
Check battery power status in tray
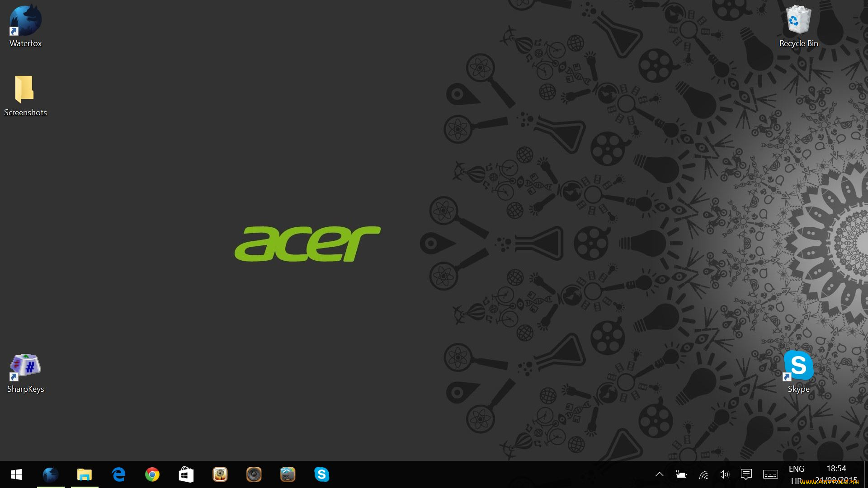681,474
